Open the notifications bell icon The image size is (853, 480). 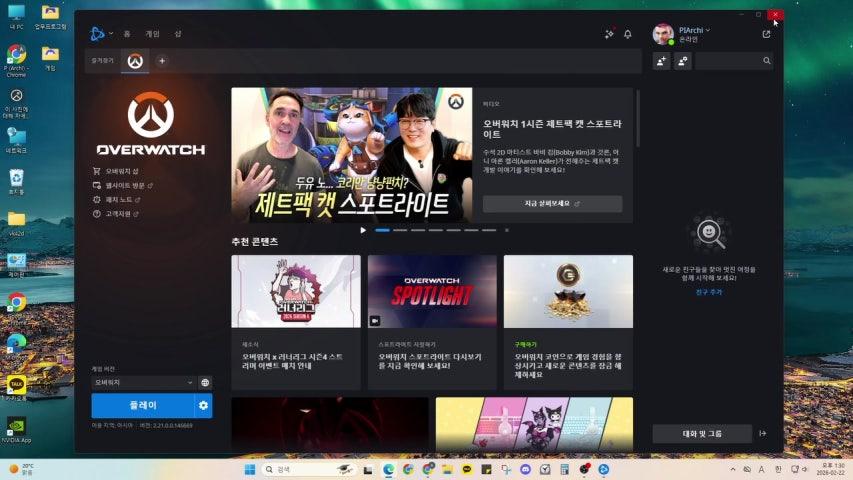click(x=627, y=34)
